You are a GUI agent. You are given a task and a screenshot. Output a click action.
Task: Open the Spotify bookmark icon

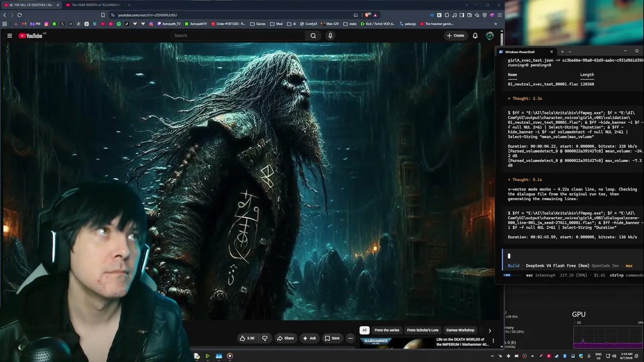(119, 24)
